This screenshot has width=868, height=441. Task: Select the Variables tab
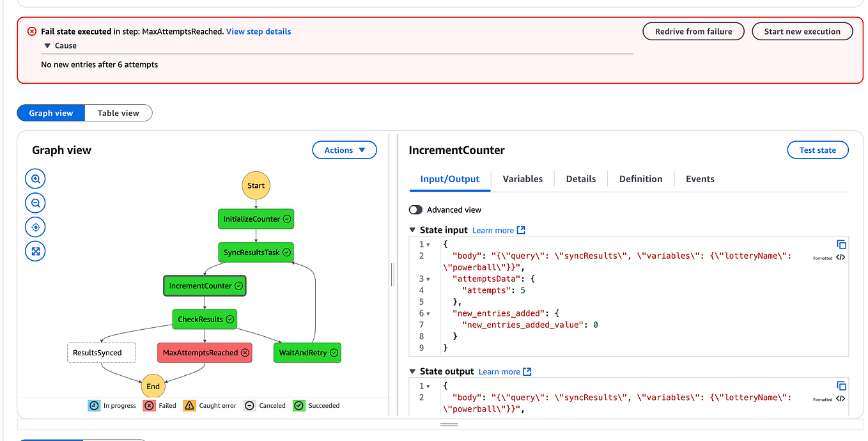(x=523, y=178)
